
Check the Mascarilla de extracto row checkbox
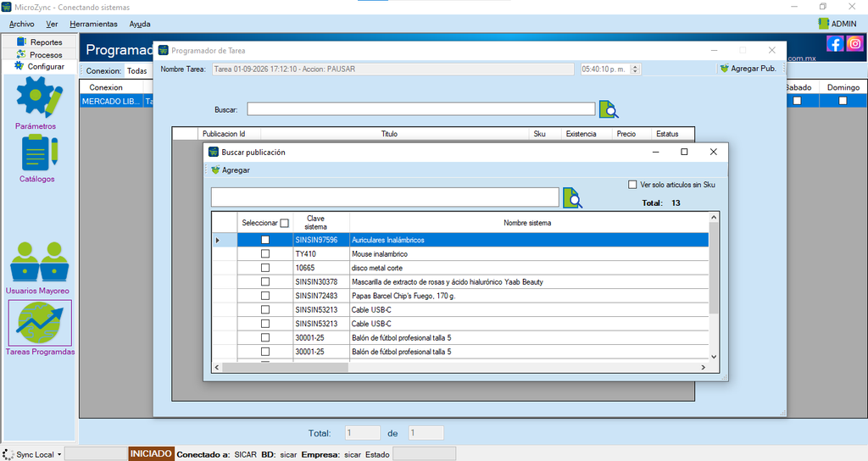265,281
